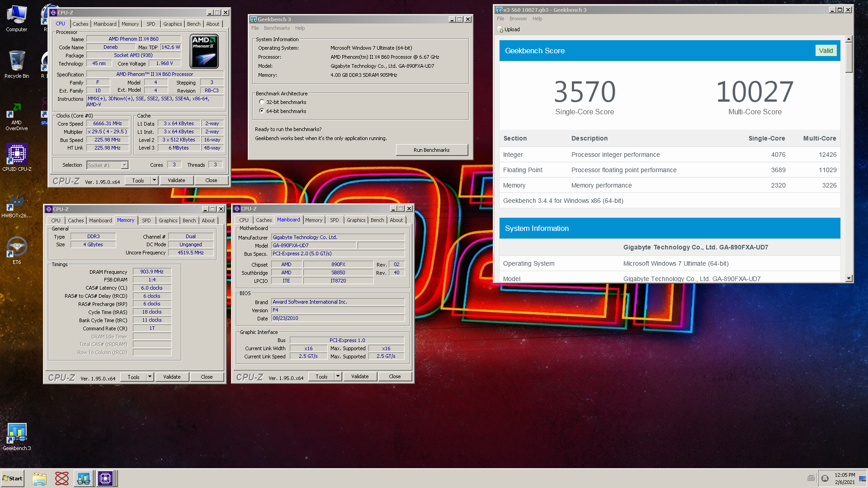868x488 pixels.
Task: Click the keyboard tray icon
Action: (811, 478)
